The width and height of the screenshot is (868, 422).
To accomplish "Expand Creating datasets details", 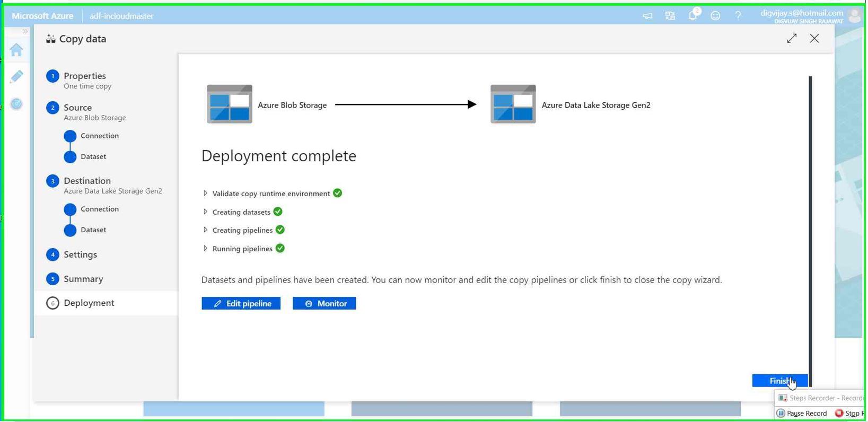I will tap(205, 212).
